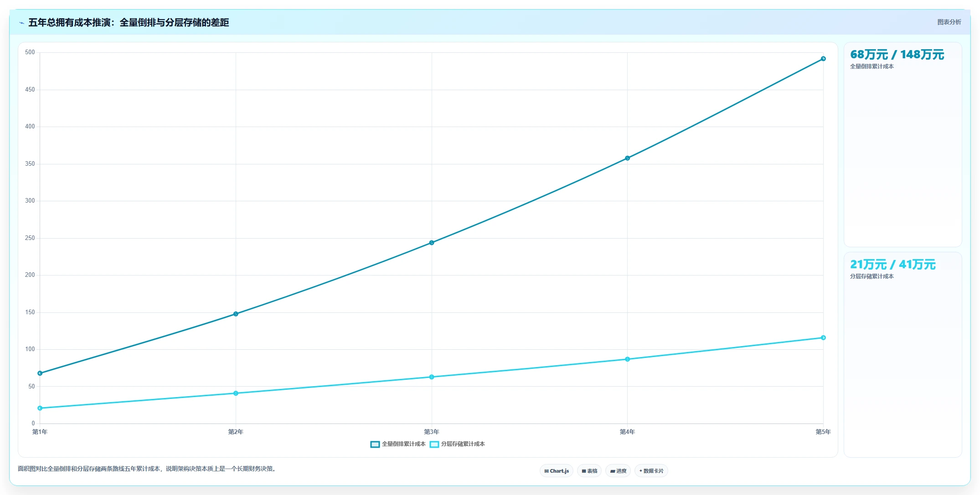Click the y-axis value 150
This screenshot has height=495, width=980.
pyautogui.click(x=30, y=312)
